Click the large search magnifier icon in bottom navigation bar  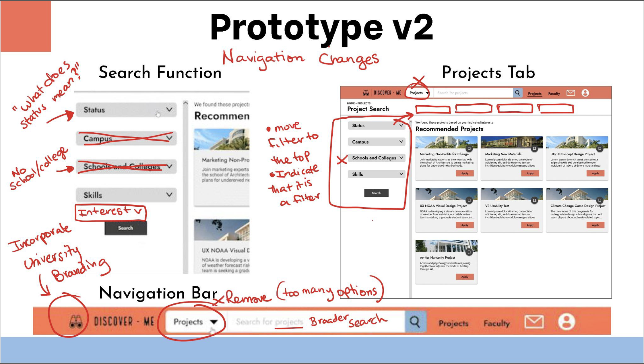click(x=415, y=322)
